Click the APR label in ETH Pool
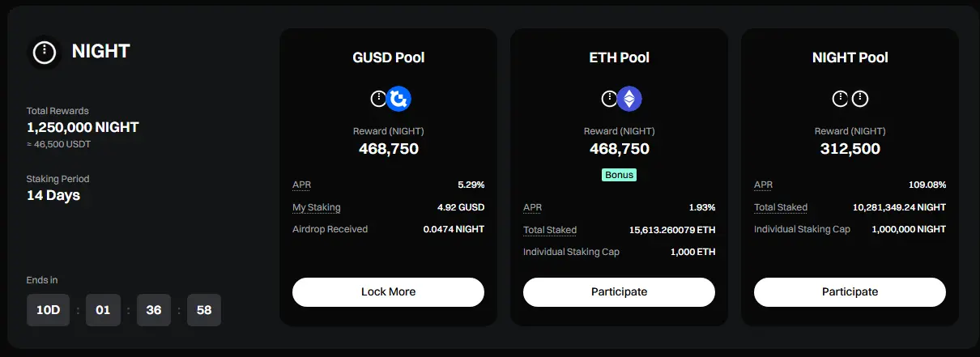The height and width of the screenshot is (357, 980). click(x=532, y=207)
